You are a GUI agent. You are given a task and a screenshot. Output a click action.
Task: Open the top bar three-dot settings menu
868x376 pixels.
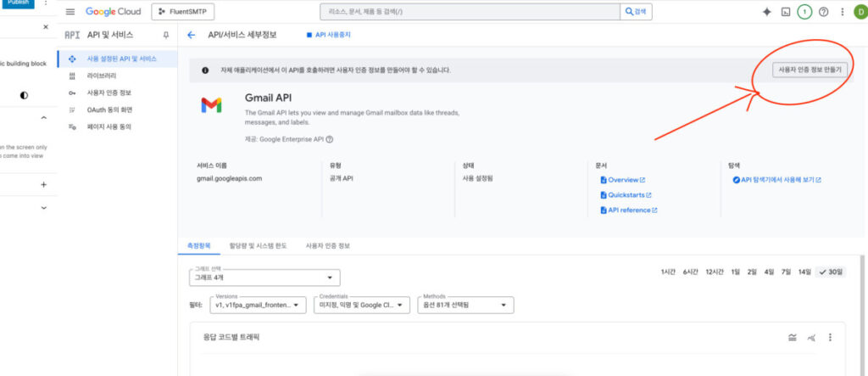(x=843, y=12)
